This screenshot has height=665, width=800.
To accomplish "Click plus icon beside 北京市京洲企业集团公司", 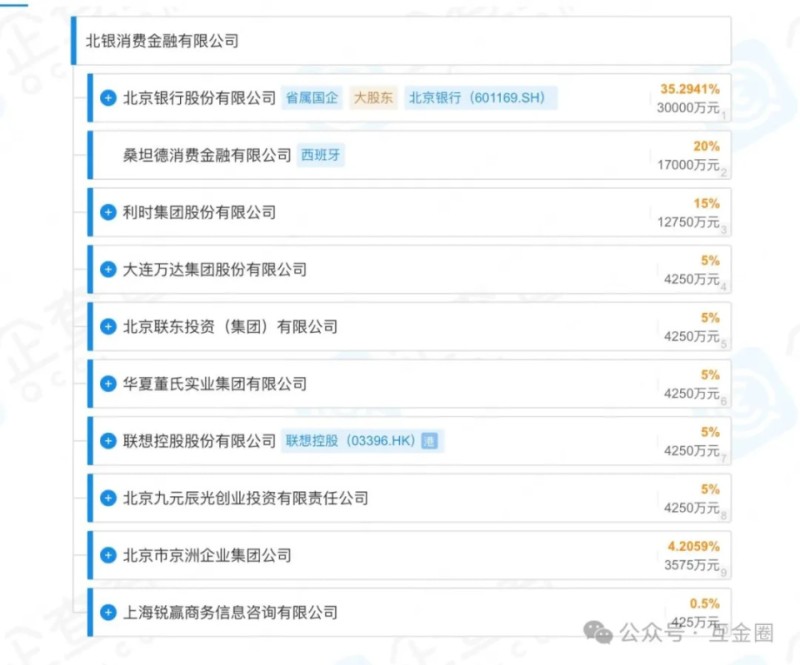I will (x=108, y=554).
